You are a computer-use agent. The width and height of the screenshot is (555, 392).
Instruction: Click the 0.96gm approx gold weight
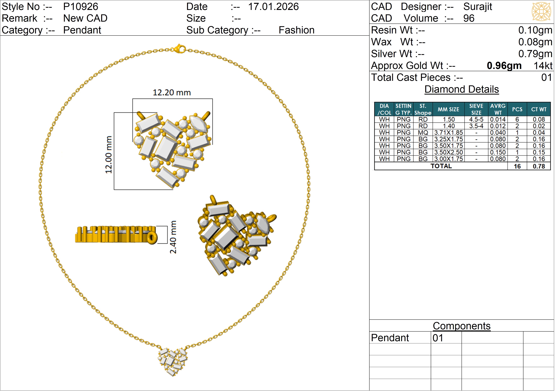[x=504, y=66]
